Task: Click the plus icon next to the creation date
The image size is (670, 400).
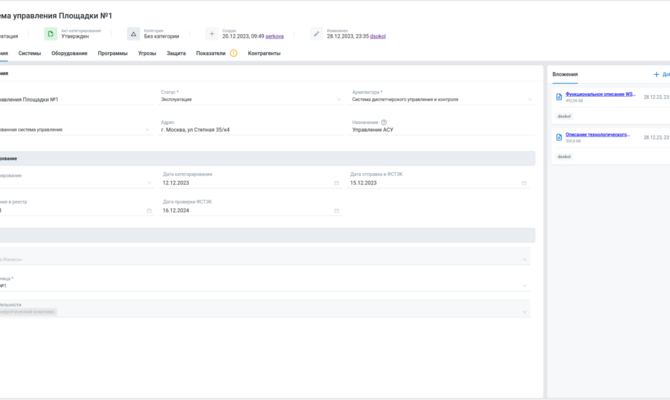Action: point(212,34)
